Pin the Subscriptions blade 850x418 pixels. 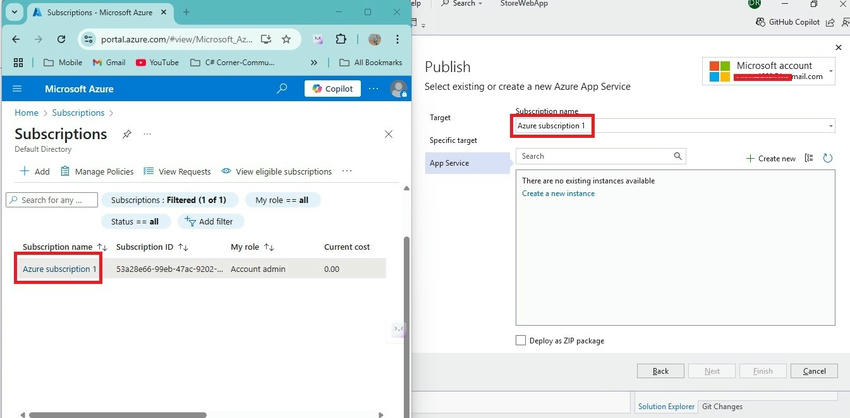[127, 134]
